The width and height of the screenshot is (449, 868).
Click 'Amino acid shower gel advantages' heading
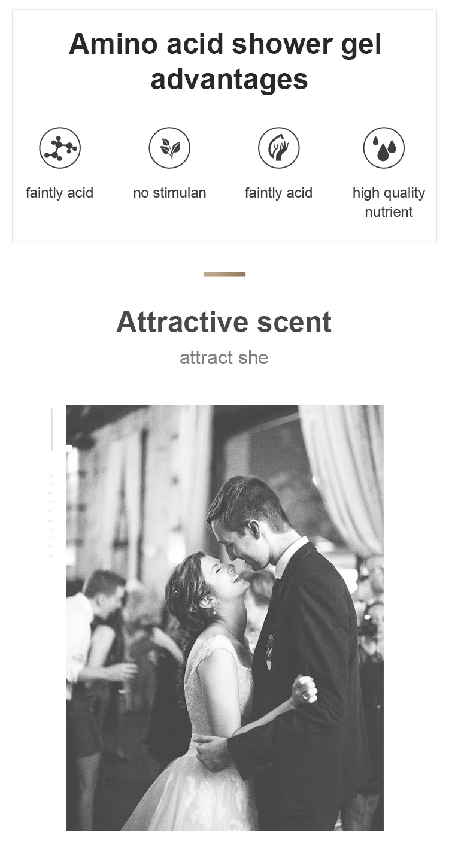tap(225, 62)
